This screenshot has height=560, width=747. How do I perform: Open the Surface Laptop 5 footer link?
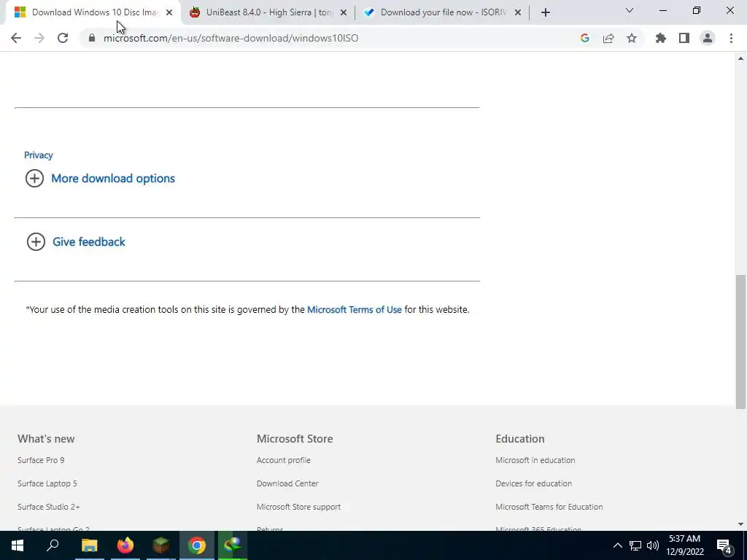point(47,484)
